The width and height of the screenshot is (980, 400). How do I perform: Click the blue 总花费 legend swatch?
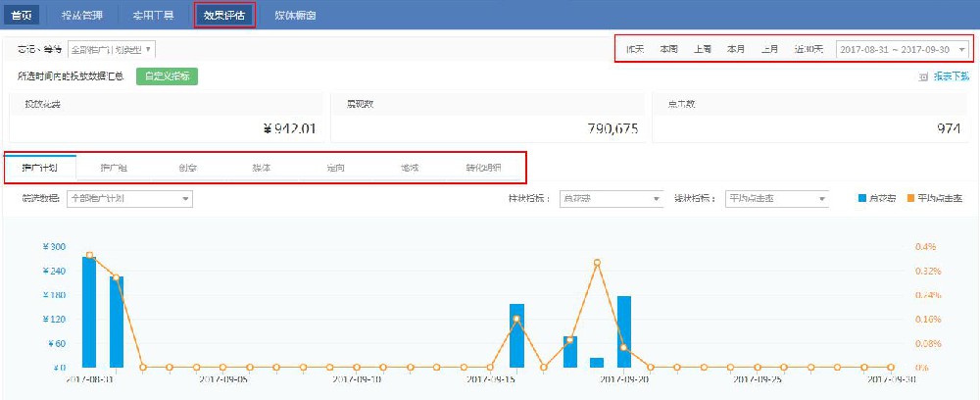(x=862, y=199)
